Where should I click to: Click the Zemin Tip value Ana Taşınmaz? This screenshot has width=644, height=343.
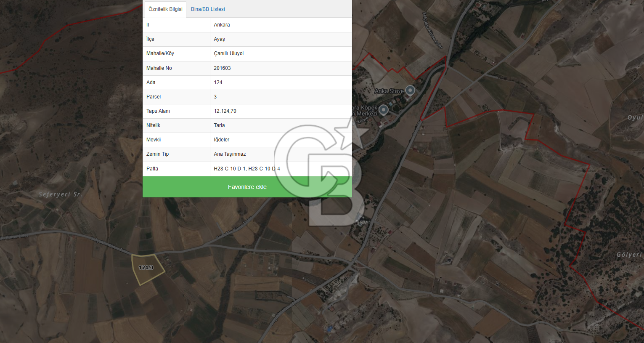tap(230, 154)
